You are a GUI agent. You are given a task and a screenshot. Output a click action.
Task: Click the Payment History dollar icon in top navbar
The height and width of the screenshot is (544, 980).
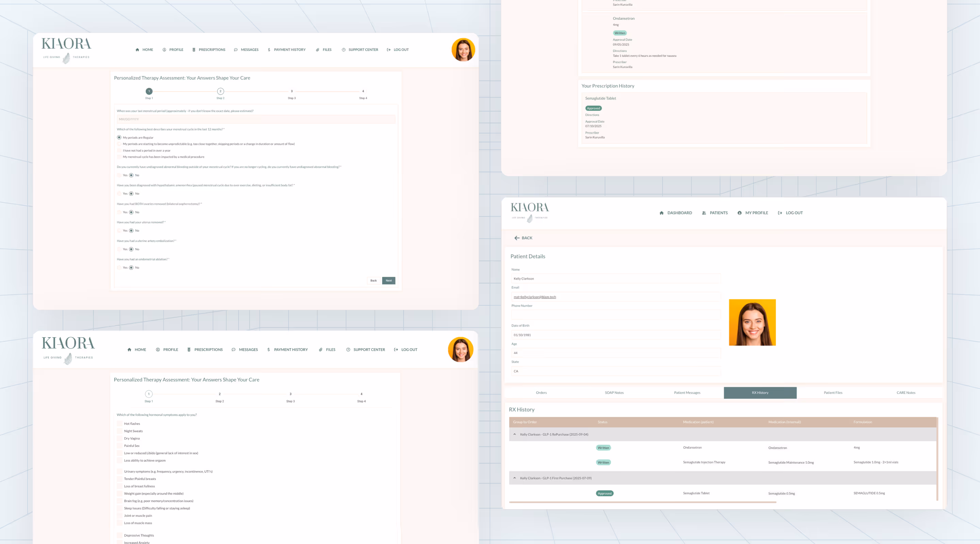[x=268, y=50]
